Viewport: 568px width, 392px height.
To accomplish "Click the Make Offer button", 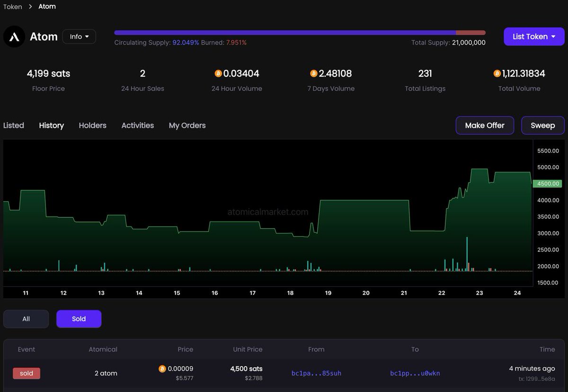I will (x=485, y=125).
